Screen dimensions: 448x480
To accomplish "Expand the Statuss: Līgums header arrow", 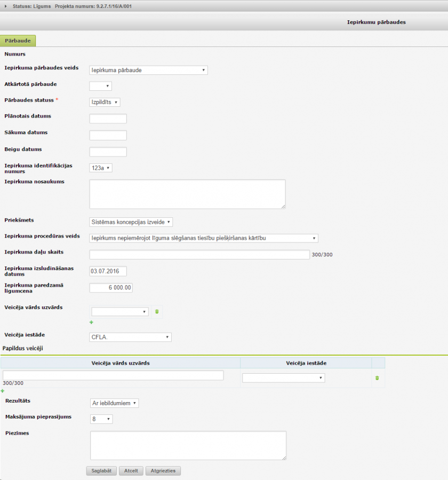I will point(6,6).
